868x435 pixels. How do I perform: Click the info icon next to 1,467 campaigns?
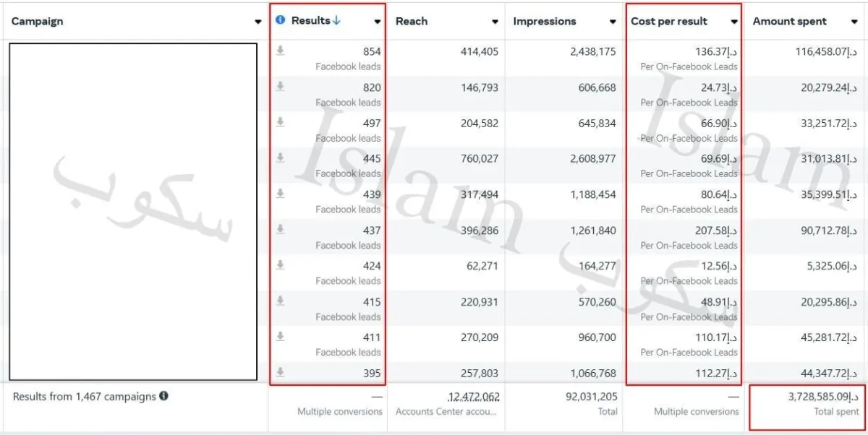pyautogui.click(x=164, y=396)
